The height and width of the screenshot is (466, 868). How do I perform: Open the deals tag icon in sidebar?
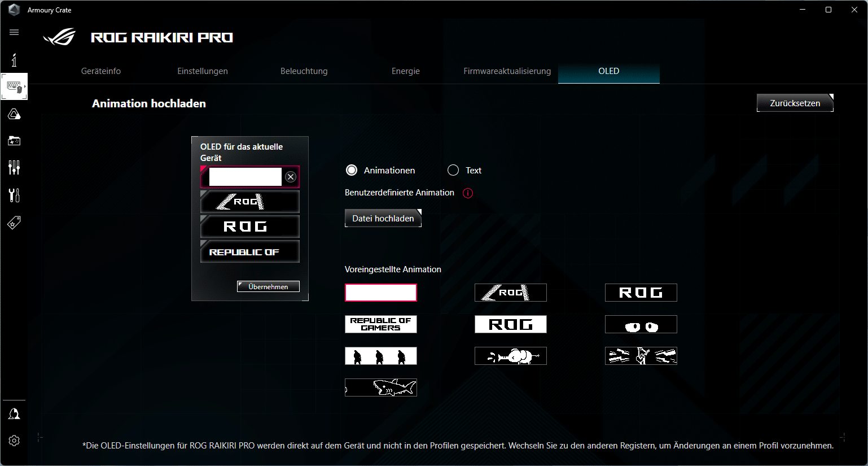tap(14, 223)
